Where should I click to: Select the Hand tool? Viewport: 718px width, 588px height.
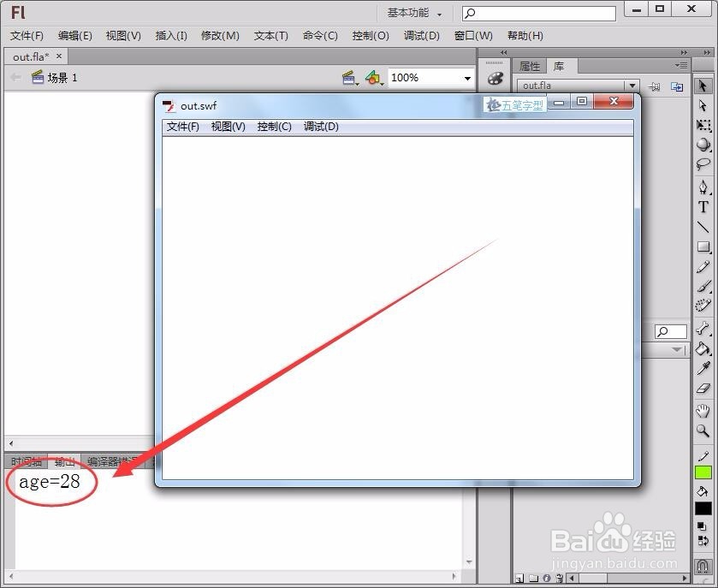tap(703, 411)
